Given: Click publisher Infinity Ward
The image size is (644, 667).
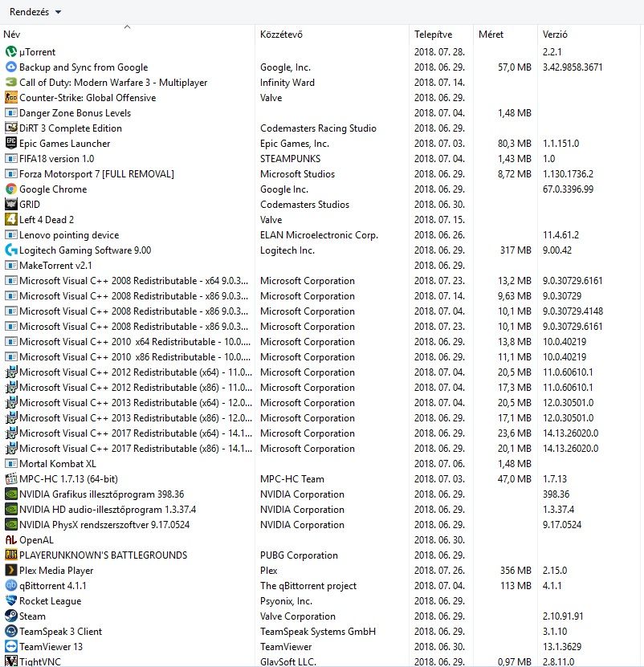Looking at the screenshot, I should [x=287, y=83].
